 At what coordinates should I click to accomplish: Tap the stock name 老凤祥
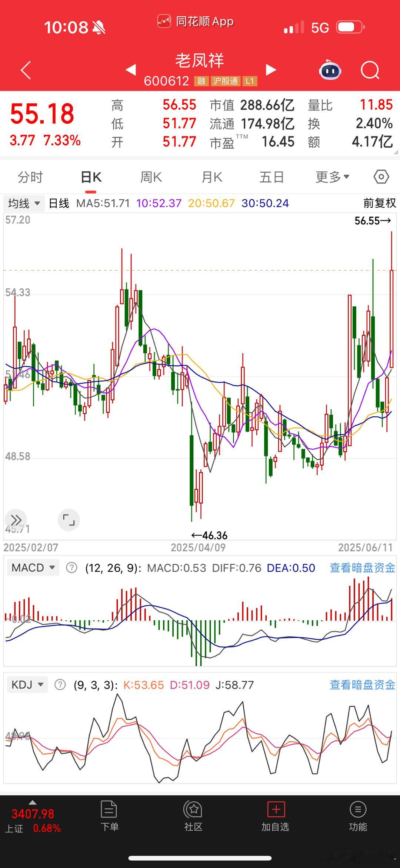pos(200,60)
